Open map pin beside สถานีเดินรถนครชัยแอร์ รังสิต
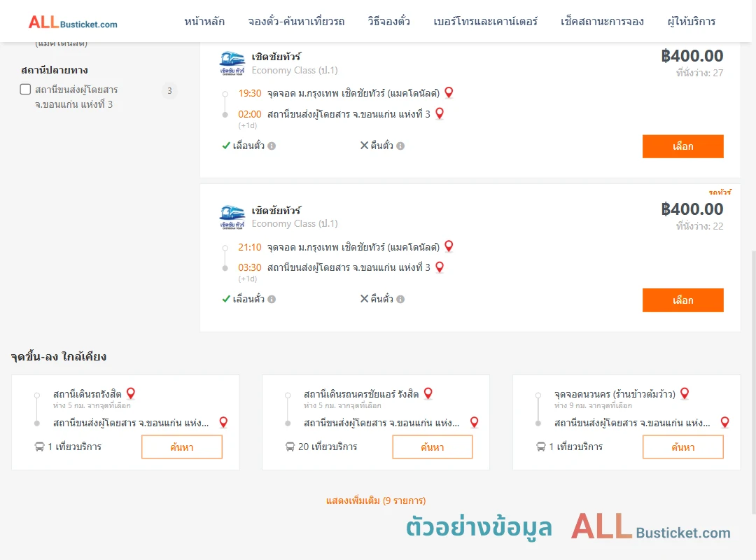Viewport: 756px width, 560px height. [428, 393]
